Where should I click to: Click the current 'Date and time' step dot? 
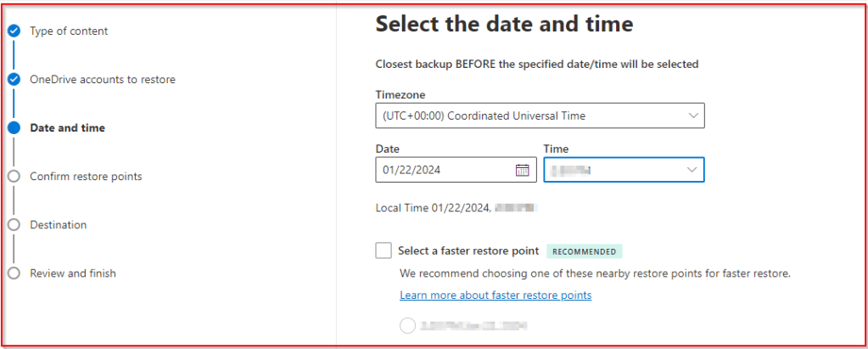(14, 128)
